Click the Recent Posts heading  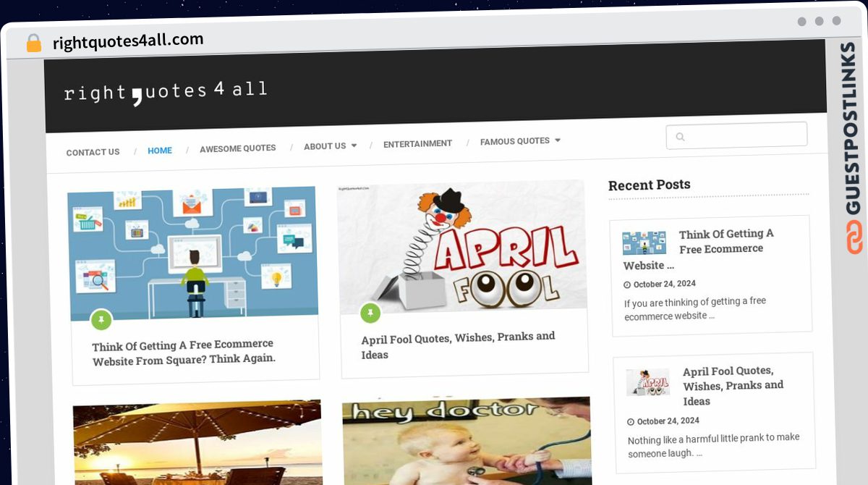650,185
